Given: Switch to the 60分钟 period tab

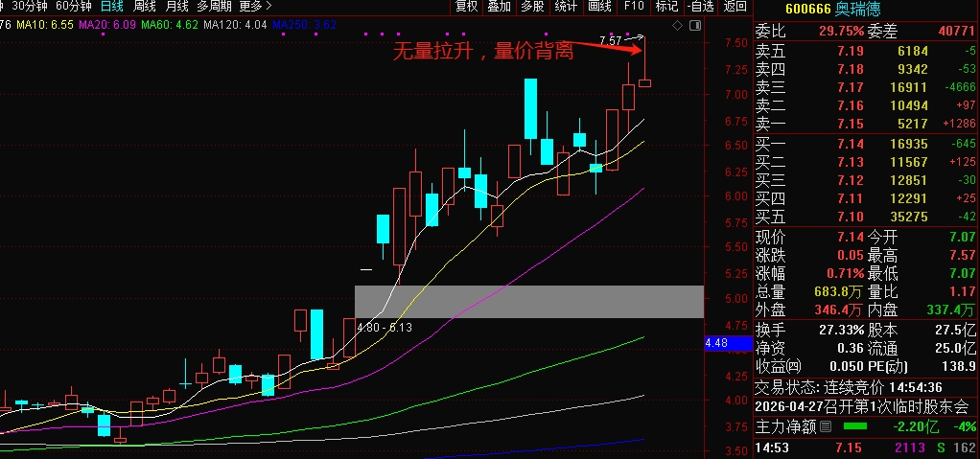Looking at the screenshot, I should pyautogui.click(x=73, y=7).
